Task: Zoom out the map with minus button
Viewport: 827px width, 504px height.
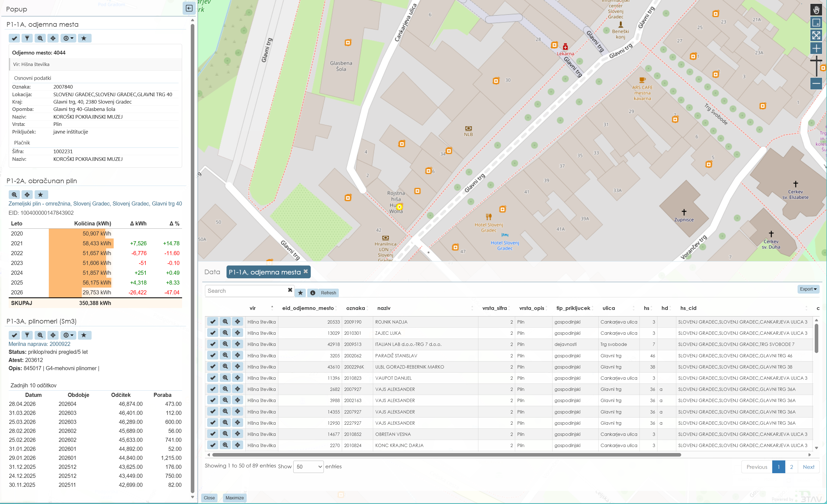Action: coord(816,83)
